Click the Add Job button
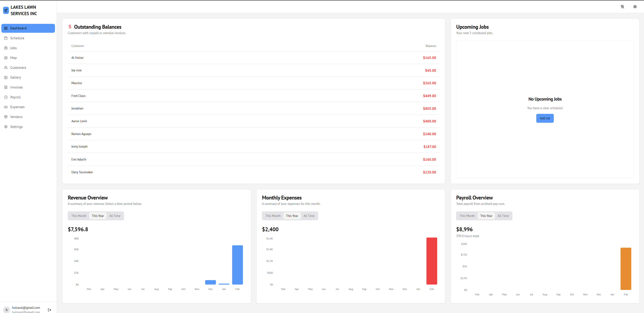 click(x=545, y=118)
